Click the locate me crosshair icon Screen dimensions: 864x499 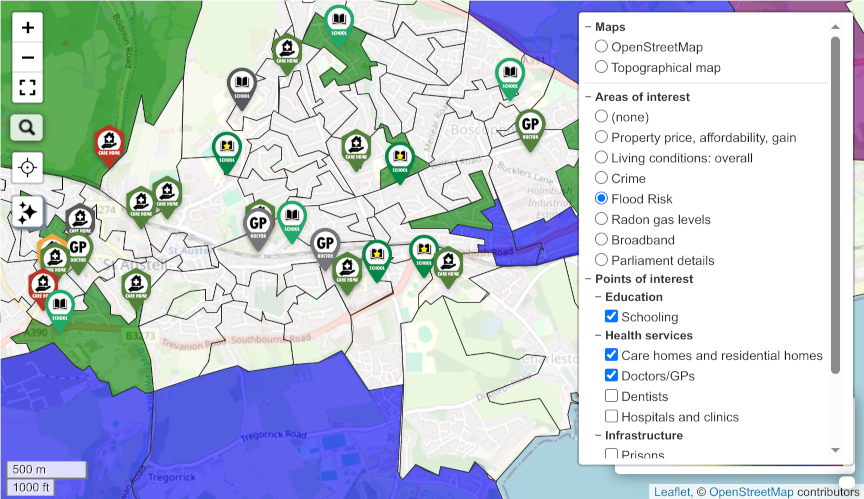(27, 167)
